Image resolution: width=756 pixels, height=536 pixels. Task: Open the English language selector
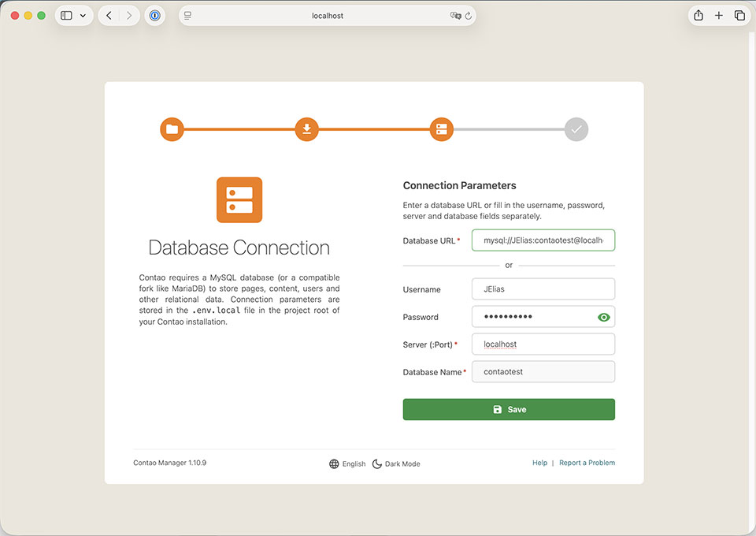(347, 463)
